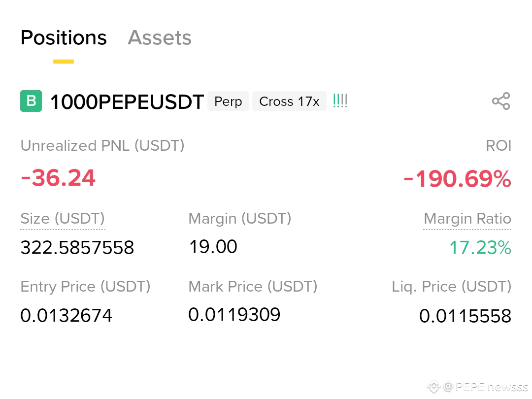Tap the green exclamation marks ADL indicator
This screenshot has height=399, width=532.
(340, 101)
